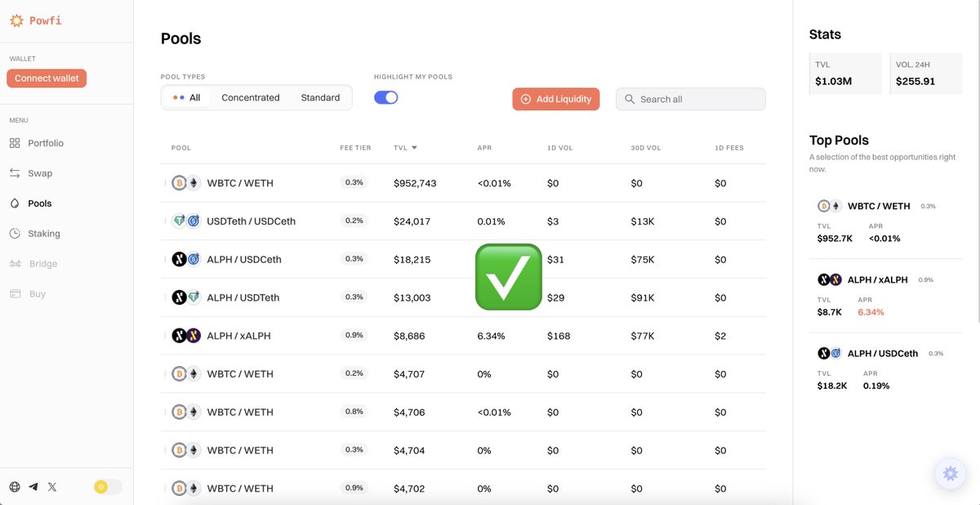Open the X social icon
Viewport: 980px width, 505px height.
point(52,487)
